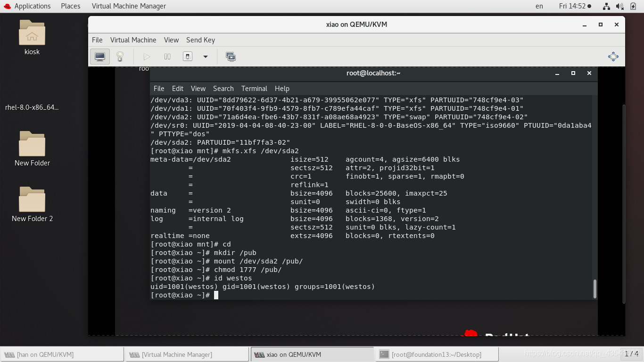Viewport: 644px width, 362px height.
Task: Click the /dev/sda2 PARTUUID output line
Action: coord(220,142)
